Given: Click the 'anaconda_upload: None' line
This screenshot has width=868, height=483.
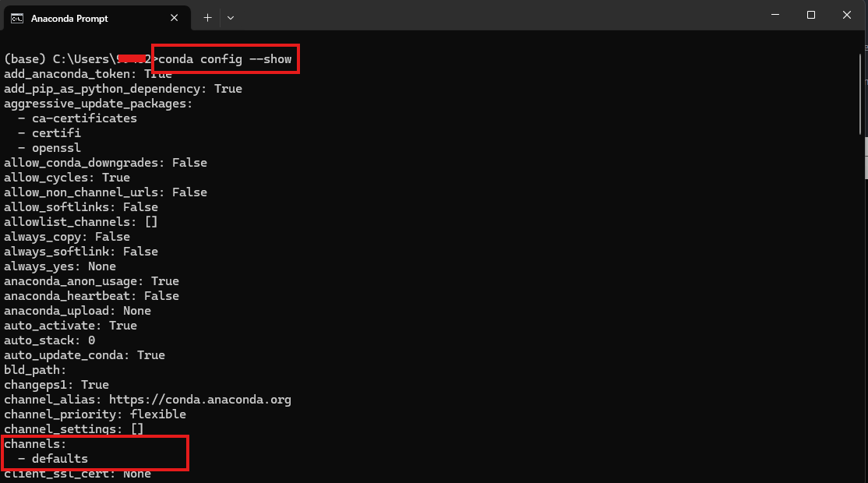Looking at the screenshot, I should pyautogui.click(x=77, y=311).
